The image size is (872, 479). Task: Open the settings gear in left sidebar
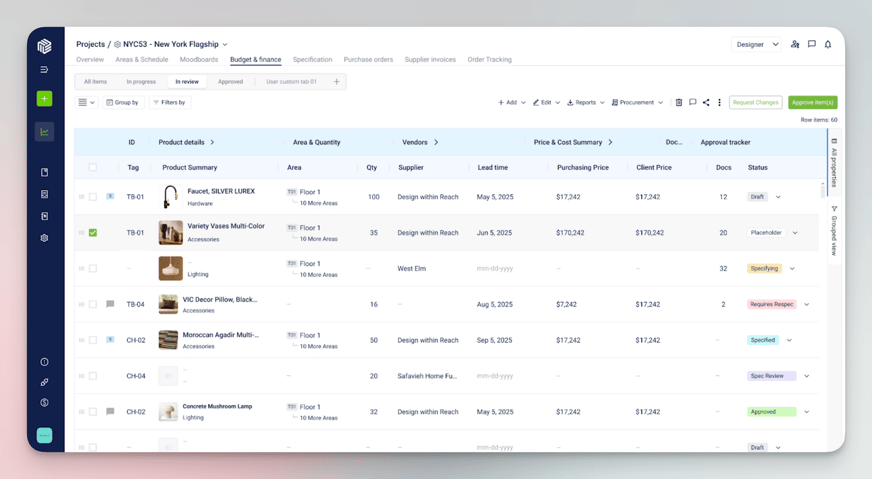click(x=44, y=238)
